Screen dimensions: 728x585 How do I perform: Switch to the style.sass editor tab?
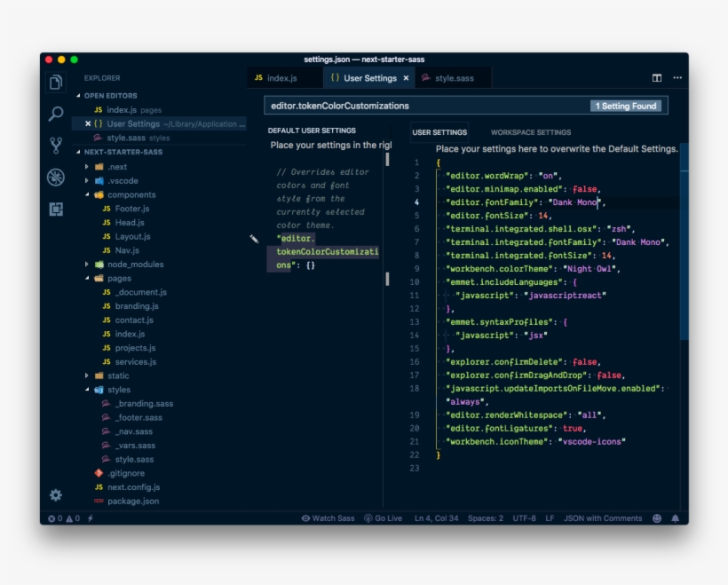coord(455,77)
